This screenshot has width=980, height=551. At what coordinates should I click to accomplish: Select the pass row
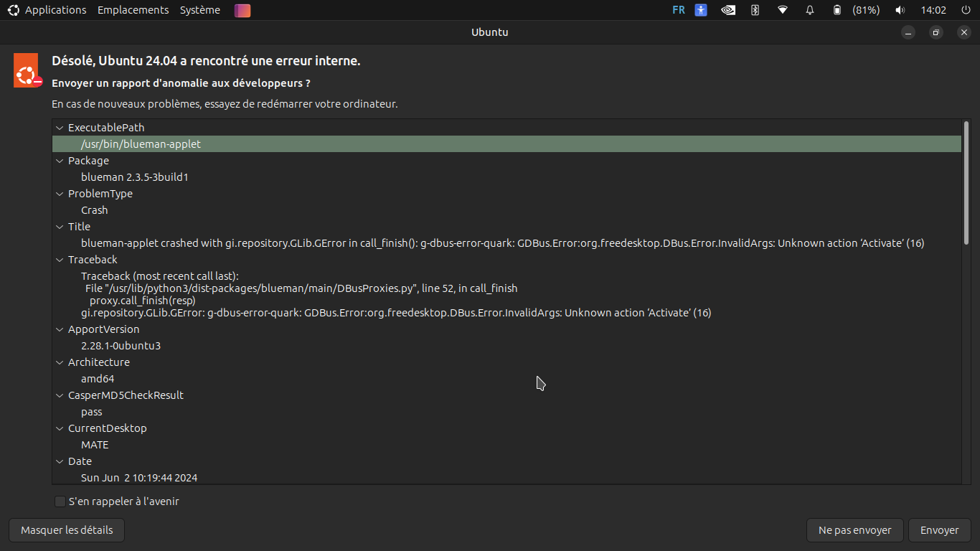507,412
